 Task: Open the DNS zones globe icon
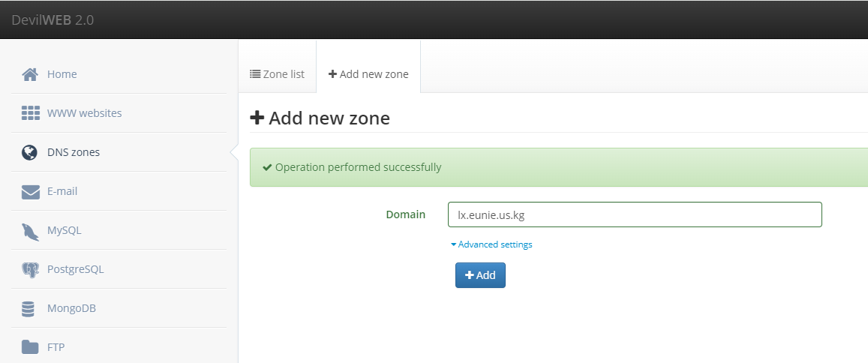[x=29, y=152]
